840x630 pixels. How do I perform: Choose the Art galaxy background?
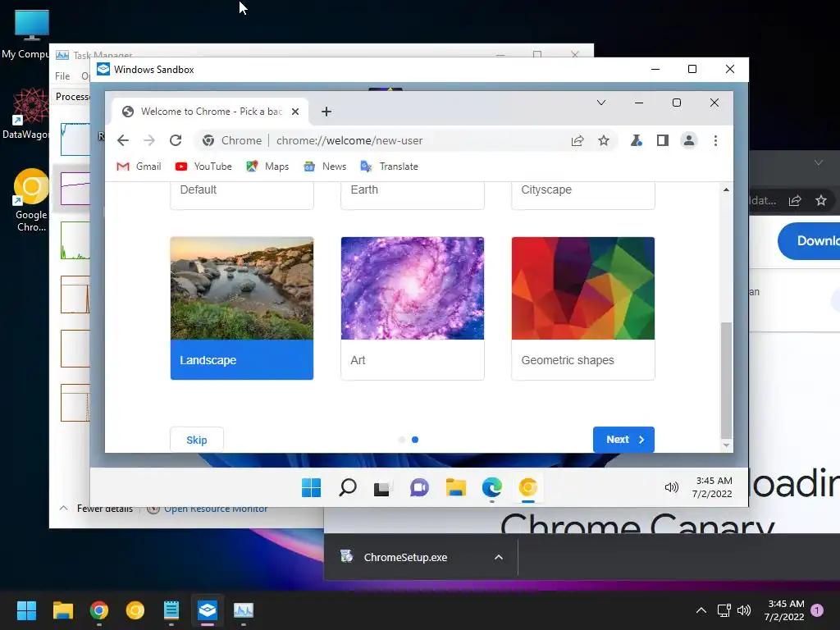point(413,308)
